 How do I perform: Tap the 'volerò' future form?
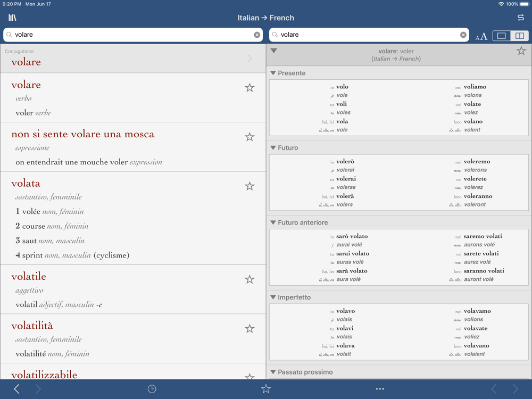pyautogui.click(x=345, y=162)
